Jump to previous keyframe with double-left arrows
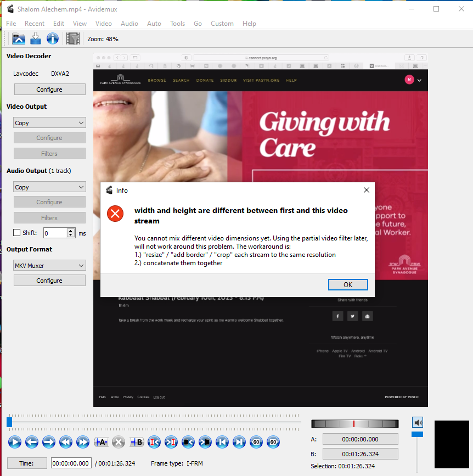473x476 pixels. pos(65,442)
